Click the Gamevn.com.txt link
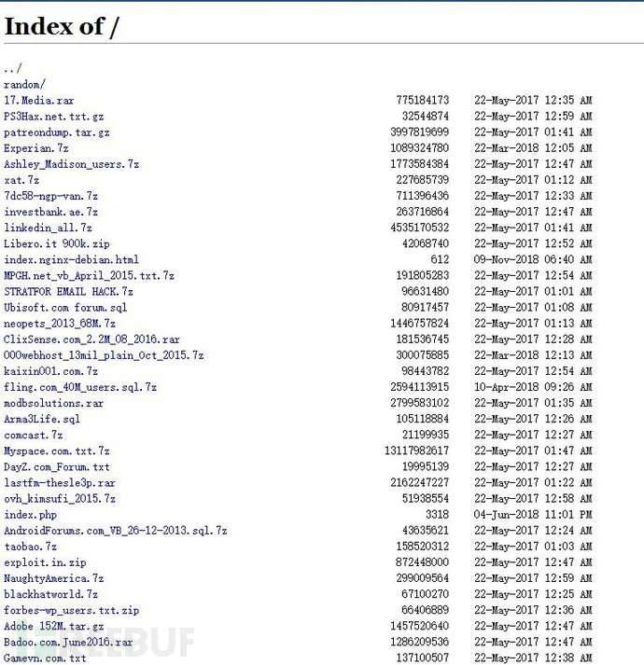This screenshot has height=665, width=644. coord(45,658)
